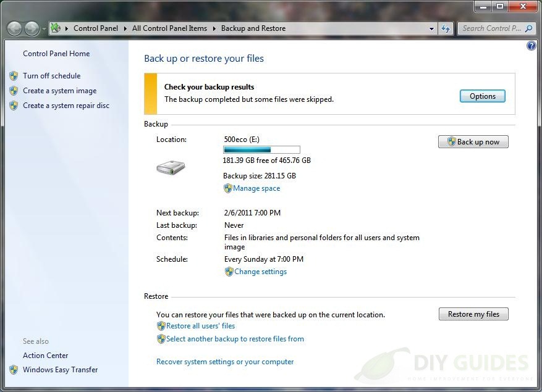Open address bar history dropdown
This screenshot has height=392, width=542.
pos(431,28)
